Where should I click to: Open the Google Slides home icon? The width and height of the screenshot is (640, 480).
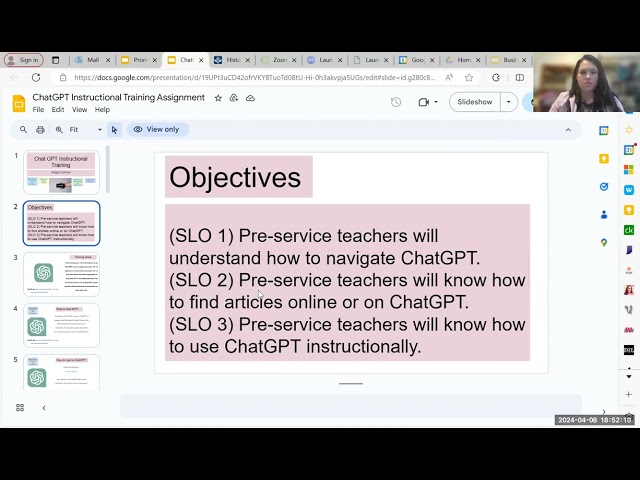[x=19, y=103]
